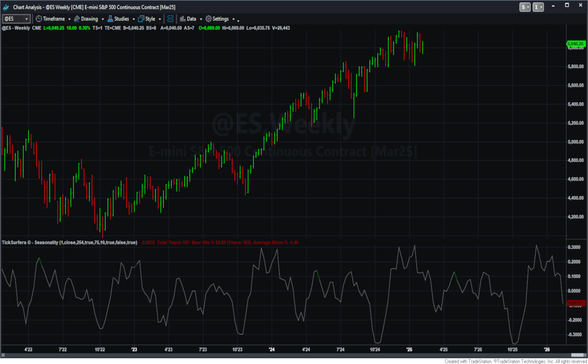Click the 'Total Years: 197' study readout

pos(173,243)
